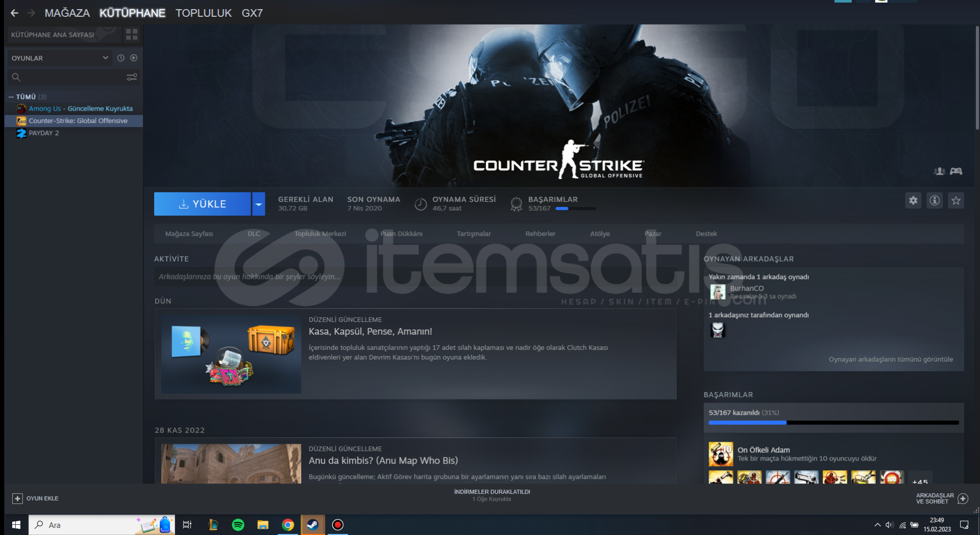
Task: Open the GX7 profile menu
Action: click(x=252, y=13)
